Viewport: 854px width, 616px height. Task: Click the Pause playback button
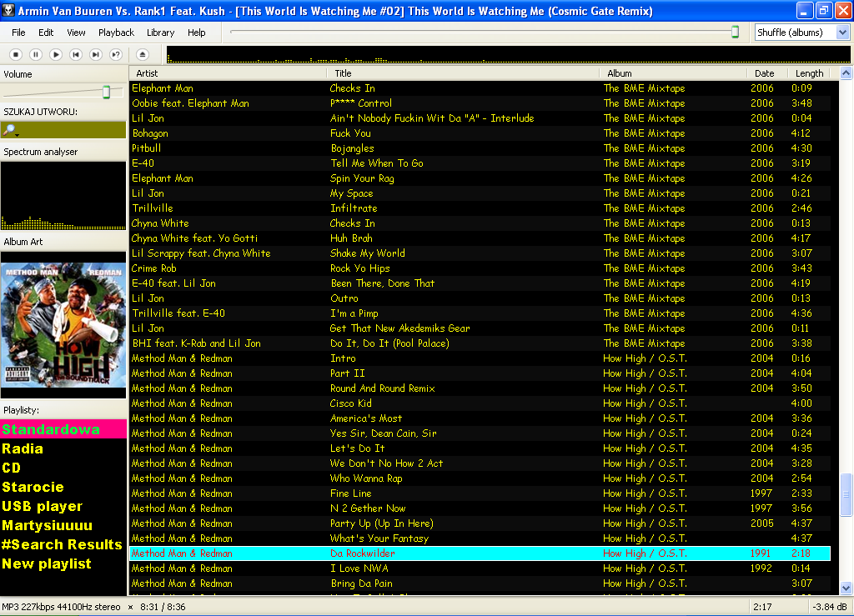36,54
